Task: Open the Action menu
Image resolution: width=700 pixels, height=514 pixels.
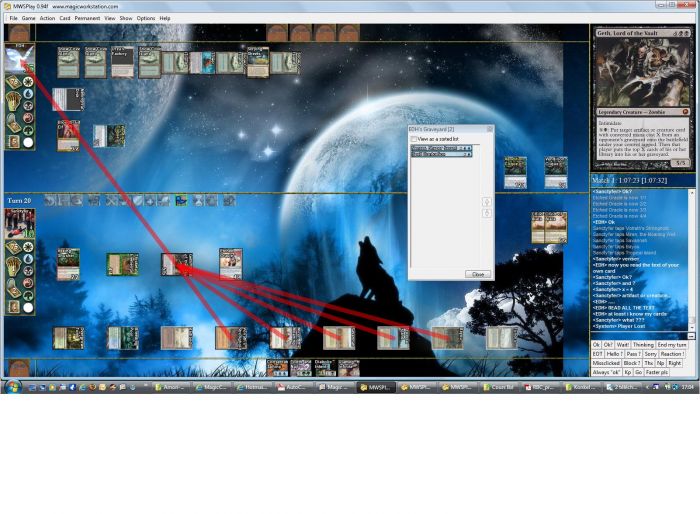Action: pyautogui.click(x=47, y=18)
